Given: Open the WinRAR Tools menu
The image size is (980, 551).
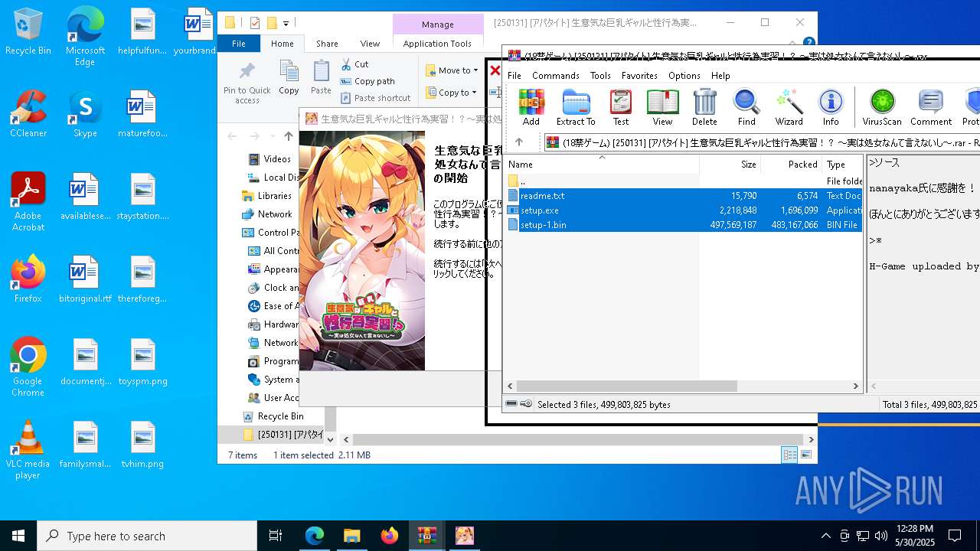Looking at the screenshot, I should (600, 76).
